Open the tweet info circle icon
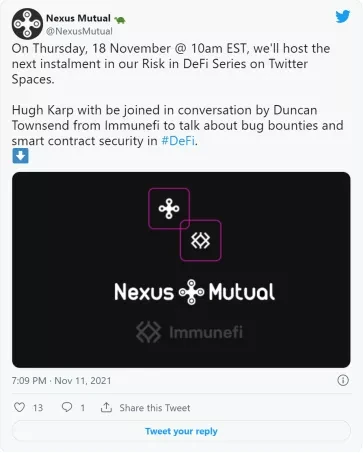 [343, 380]
